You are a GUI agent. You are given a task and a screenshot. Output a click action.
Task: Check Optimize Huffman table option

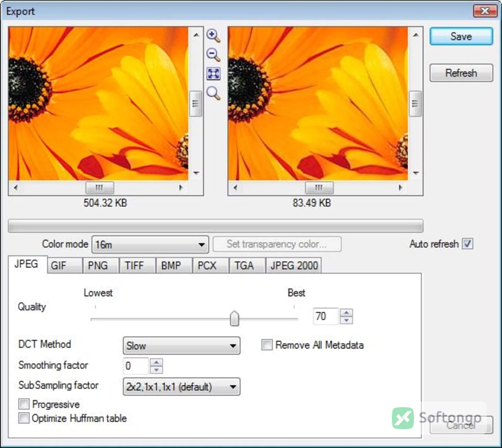pyautogui.click(x=24, y=418)
